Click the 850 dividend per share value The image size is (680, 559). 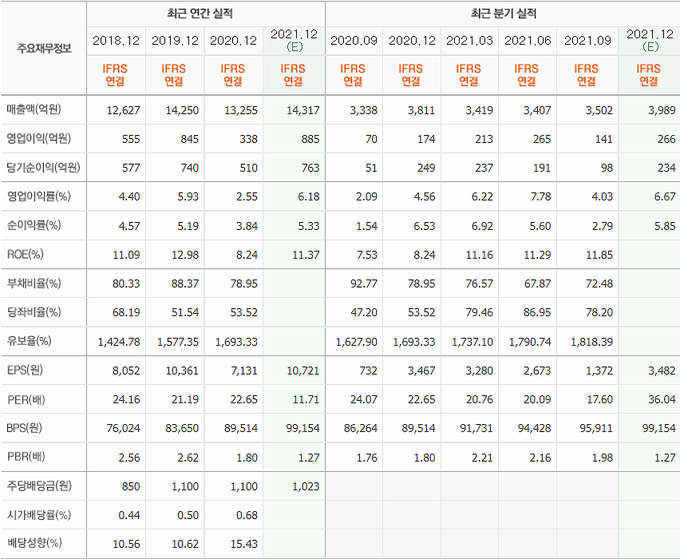click(x=131, y=487)
